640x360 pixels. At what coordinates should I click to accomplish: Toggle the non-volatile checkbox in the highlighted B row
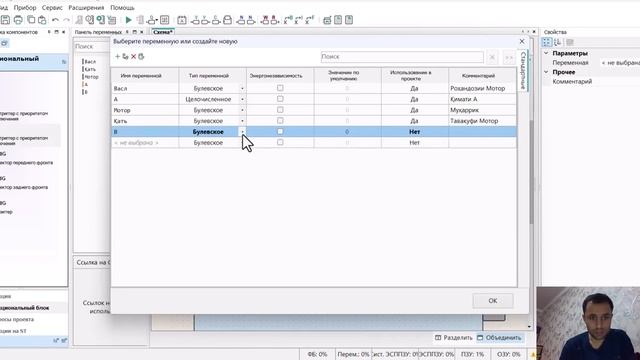tap(280, 131)
